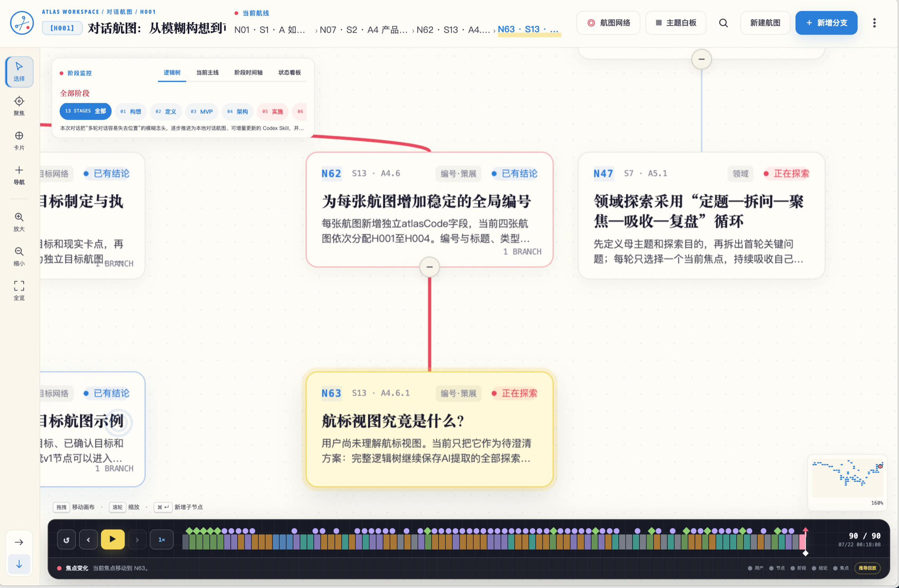Filter by 04 架构 stage chip

(238, 111)
